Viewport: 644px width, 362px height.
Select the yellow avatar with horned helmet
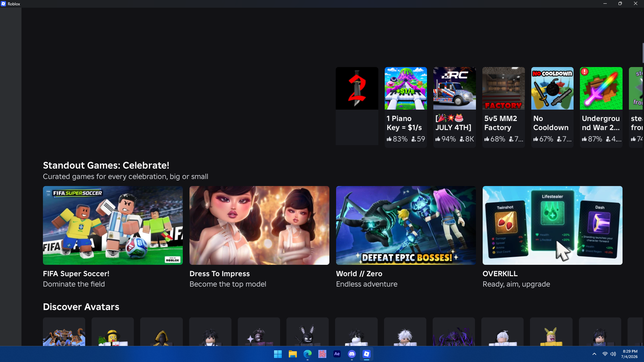pyautogui.click(x=551, y=332)
